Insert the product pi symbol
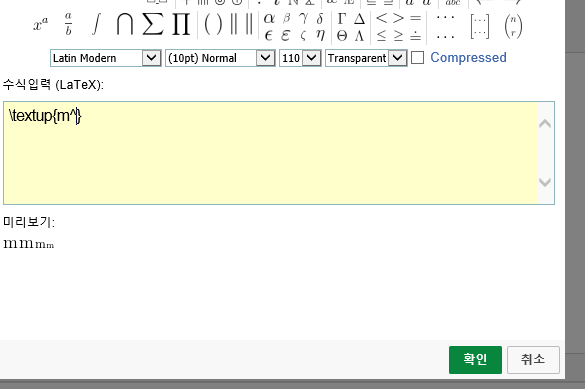Viewport: 585px width, 389px height. (x=181, y=24)
